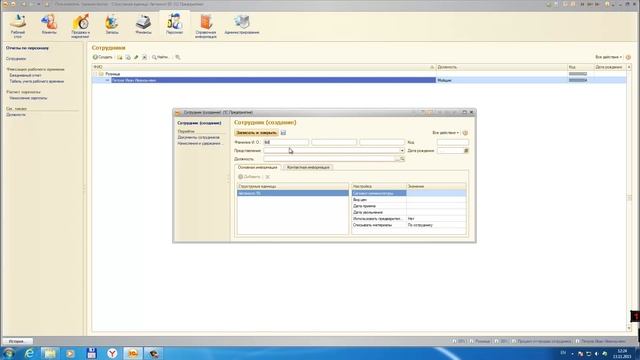This screenshot has height=360, width=640.
Task: Open Все действия dropdown of the Сотрудники list
Action: coord(608,57)
